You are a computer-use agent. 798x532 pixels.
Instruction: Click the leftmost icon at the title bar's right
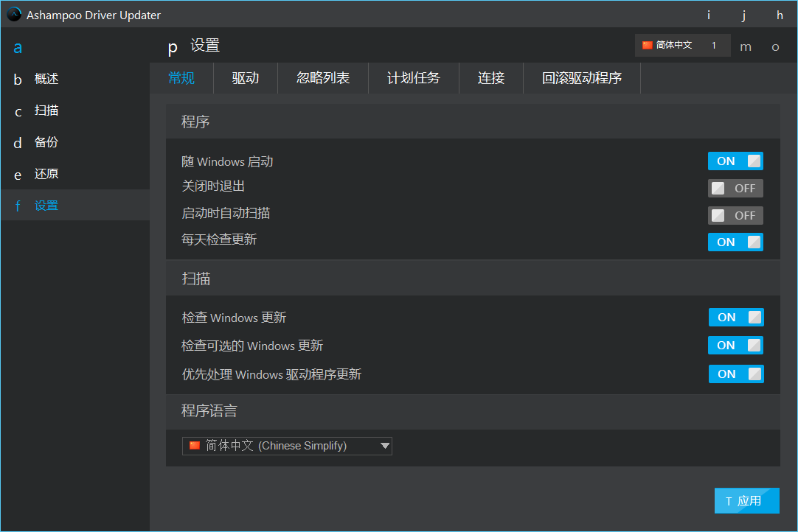tap(708, 15)
